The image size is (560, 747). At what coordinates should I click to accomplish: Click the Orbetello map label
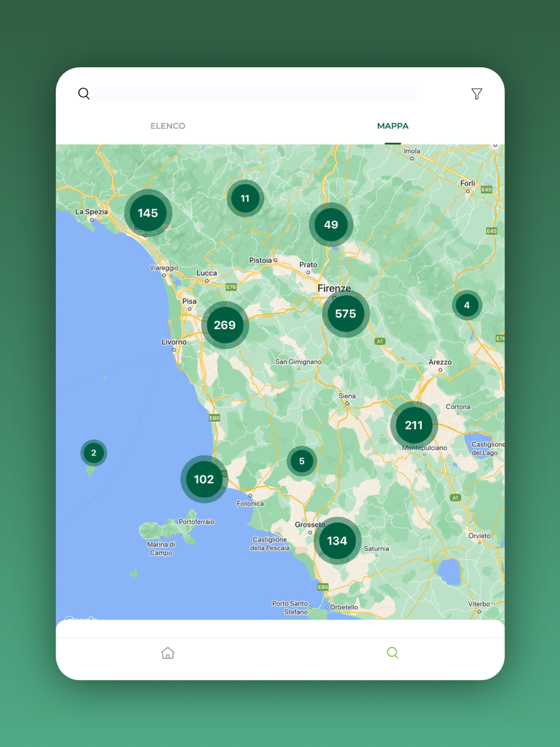[344, 607]
